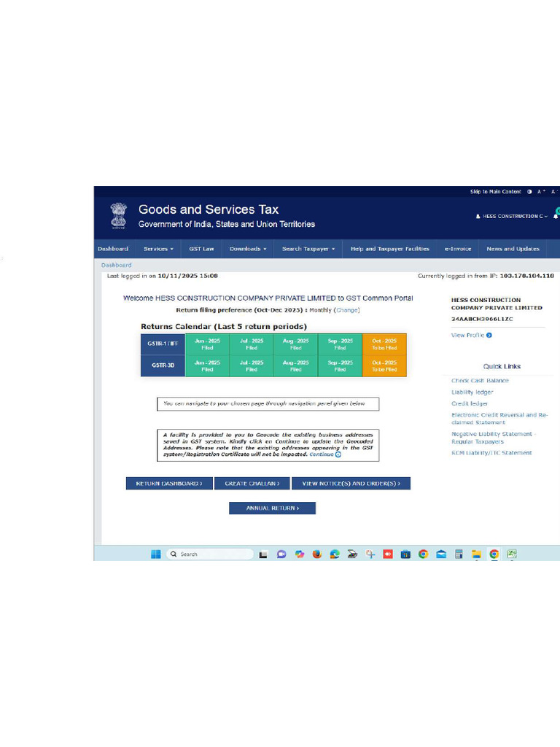560x747 pixels.
Task: Click the RETURN DASHBOARD button
Action: tap(169, 484)
